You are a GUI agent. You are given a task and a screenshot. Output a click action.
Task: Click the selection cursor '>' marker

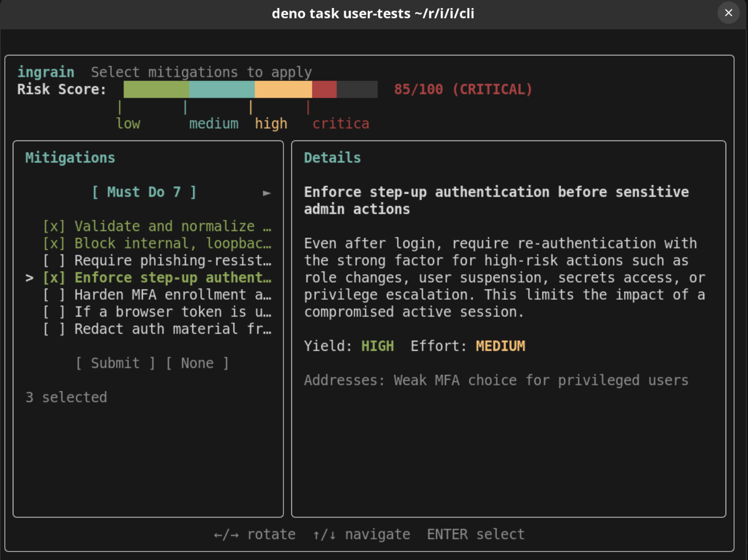tap(29, 278)
